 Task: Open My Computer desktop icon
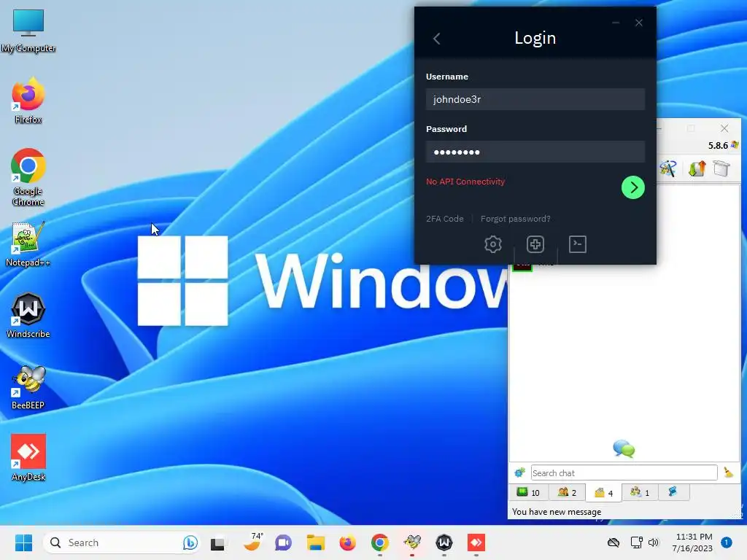[x=28, y=31]
